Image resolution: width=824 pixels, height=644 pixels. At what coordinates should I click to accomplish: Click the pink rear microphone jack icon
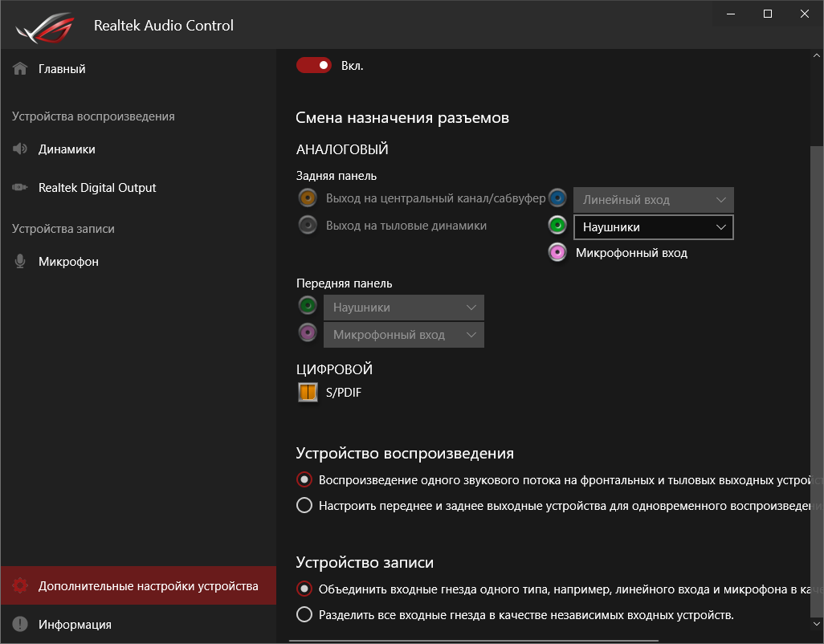click(x=557, y=253)
